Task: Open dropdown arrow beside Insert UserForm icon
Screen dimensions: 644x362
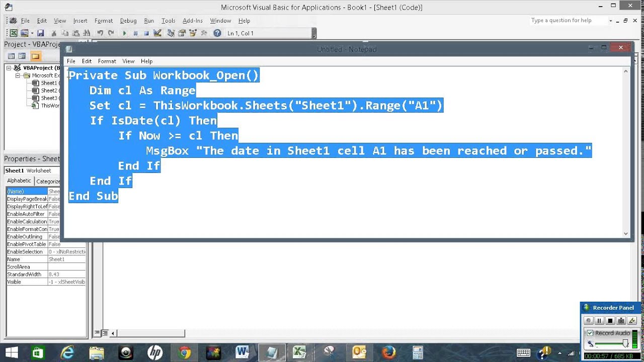Action: point(32,33)
